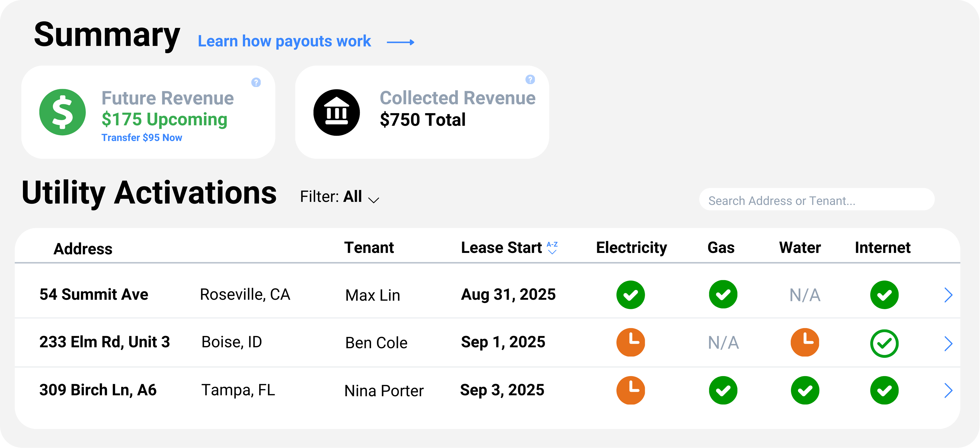Click the black bank building icon
980x448 pixels.
[336, 112]
